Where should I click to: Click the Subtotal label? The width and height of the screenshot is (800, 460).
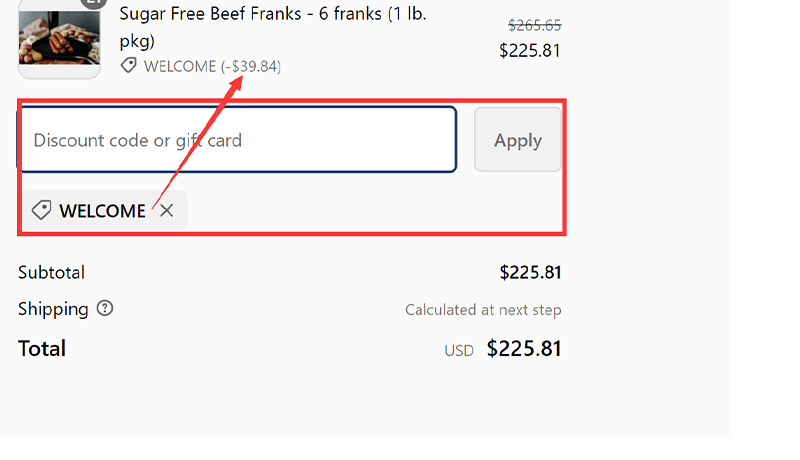[51, 272]
